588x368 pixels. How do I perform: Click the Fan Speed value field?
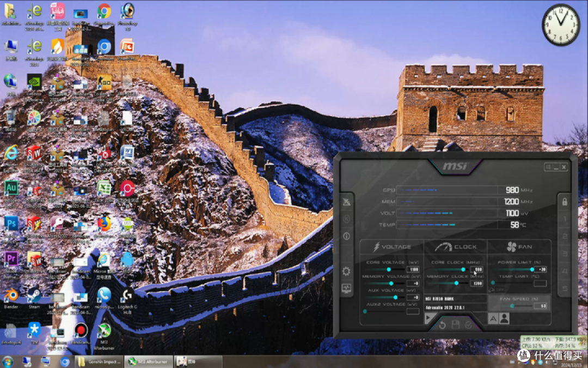(x=541, y=306)
